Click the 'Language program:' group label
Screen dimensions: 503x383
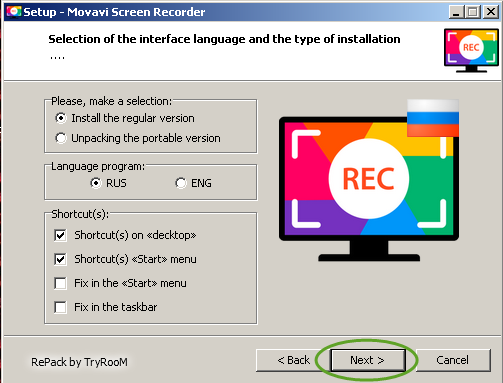[x=98, y=166]
